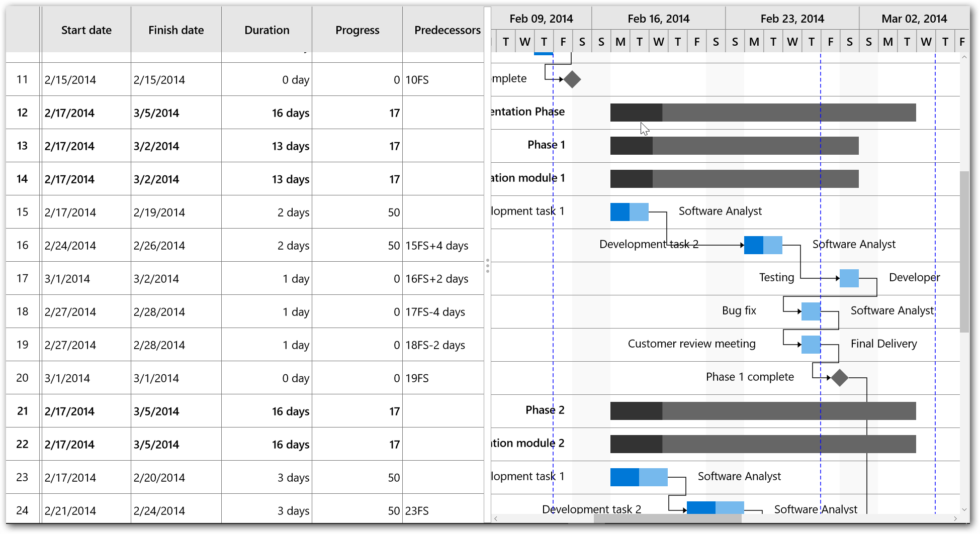Click the vertical scrollbar thumb

pos(964,252)
